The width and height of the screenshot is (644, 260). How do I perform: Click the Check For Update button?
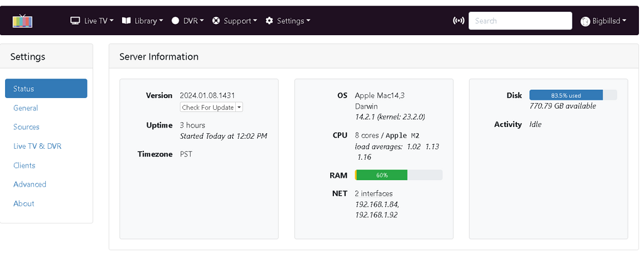coord(208,107)
